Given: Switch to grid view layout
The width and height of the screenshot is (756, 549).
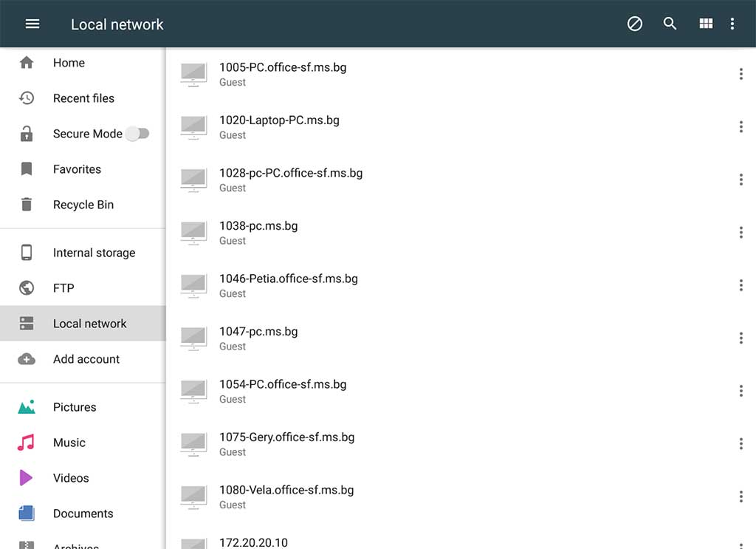Looking at the screenshot, I should pyautogui.click(x=706, y=24).
